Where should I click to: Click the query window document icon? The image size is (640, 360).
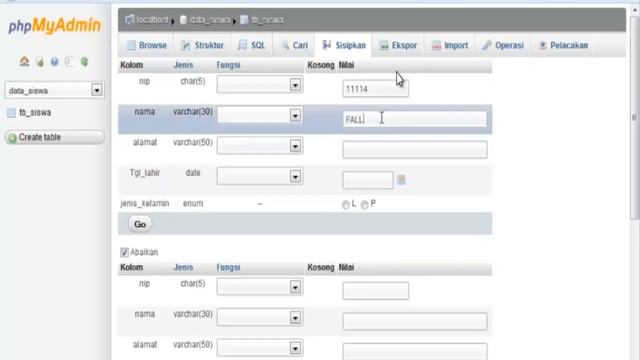[69, 62]
